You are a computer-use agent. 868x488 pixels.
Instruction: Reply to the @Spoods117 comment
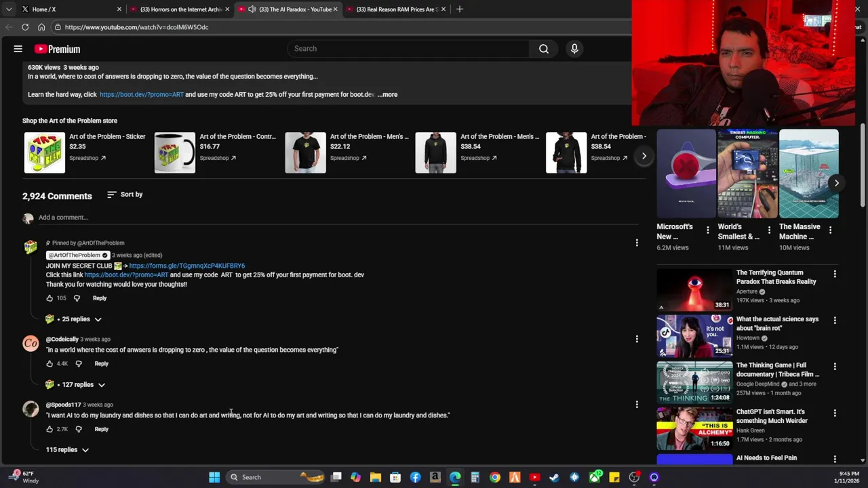(x=101, y=429)
